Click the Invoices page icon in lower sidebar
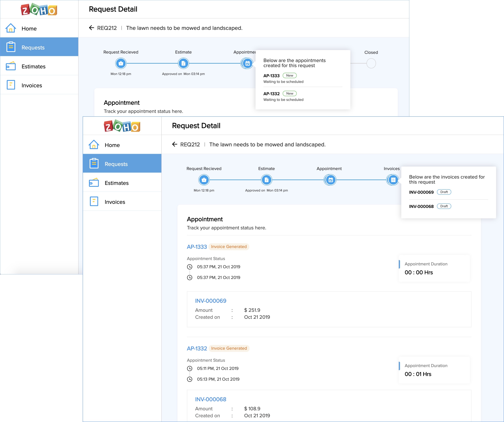This screenshot has width=504, height=422. [94, 202]
